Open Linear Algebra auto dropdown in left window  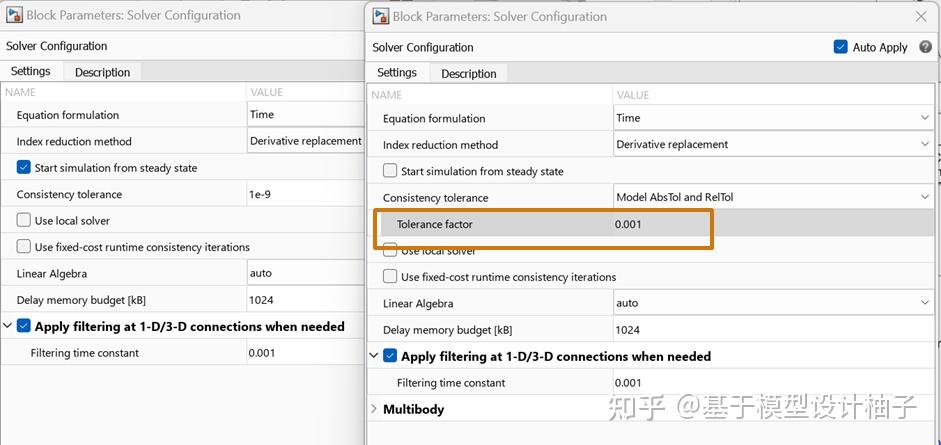coord(305,273)
